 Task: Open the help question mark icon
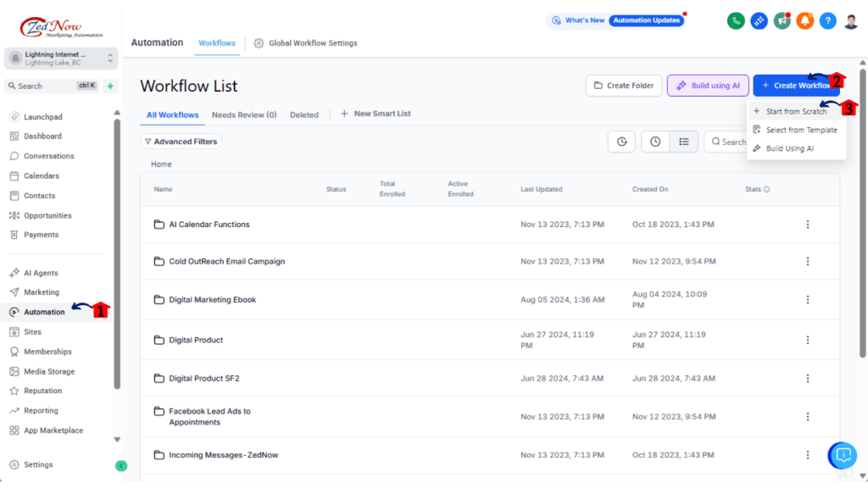click(x=827, y=20)
